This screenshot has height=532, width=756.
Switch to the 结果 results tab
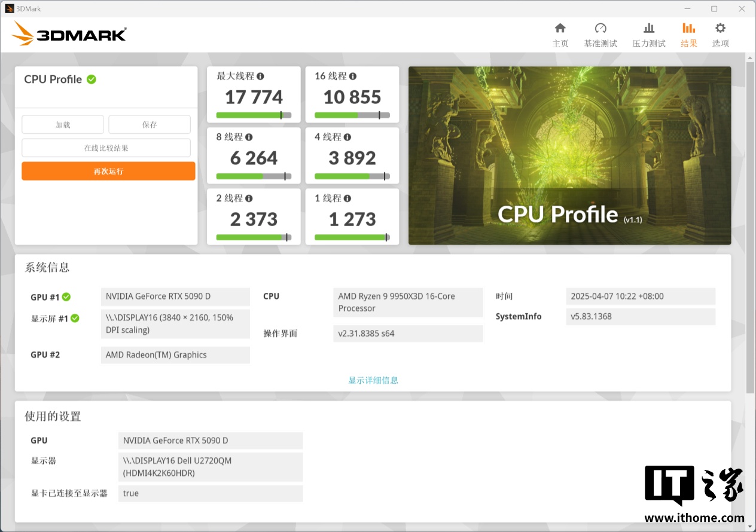point(688,35)
